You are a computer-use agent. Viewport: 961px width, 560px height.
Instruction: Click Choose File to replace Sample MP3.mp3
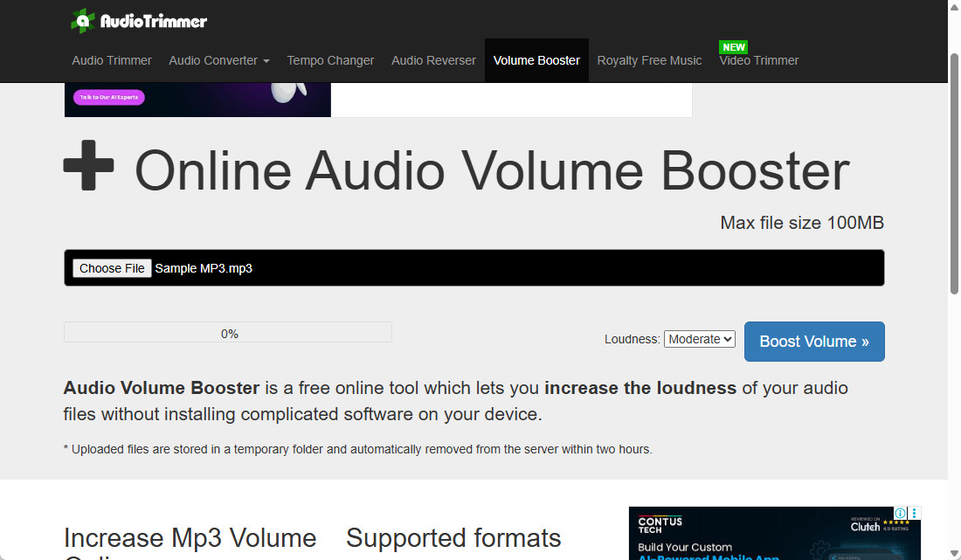point(112,267)
